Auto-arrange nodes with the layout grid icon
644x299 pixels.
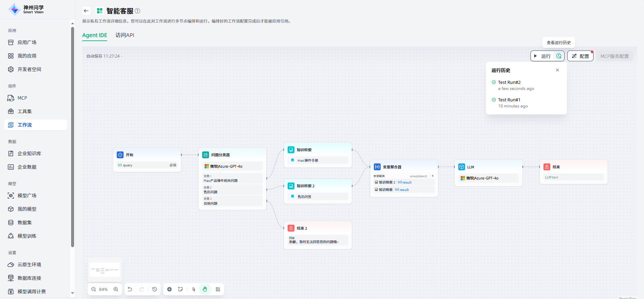(x=218, y=289)
